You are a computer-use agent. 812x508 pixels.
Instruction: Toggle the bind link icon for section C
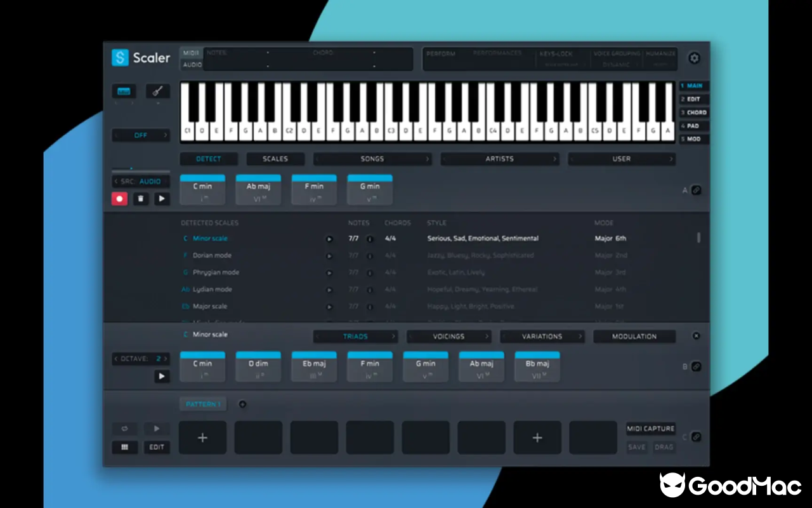696,436
